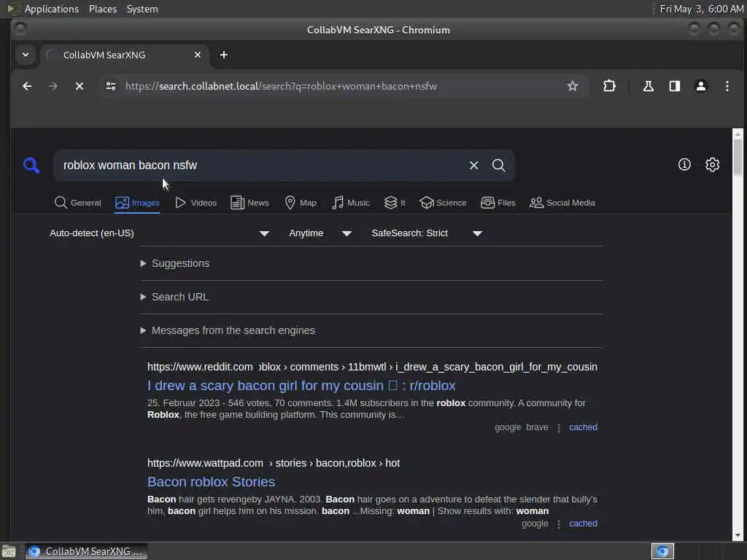Switch to the Music category
The width and height of the screenshot is (747, 560).
coord(351,203)
